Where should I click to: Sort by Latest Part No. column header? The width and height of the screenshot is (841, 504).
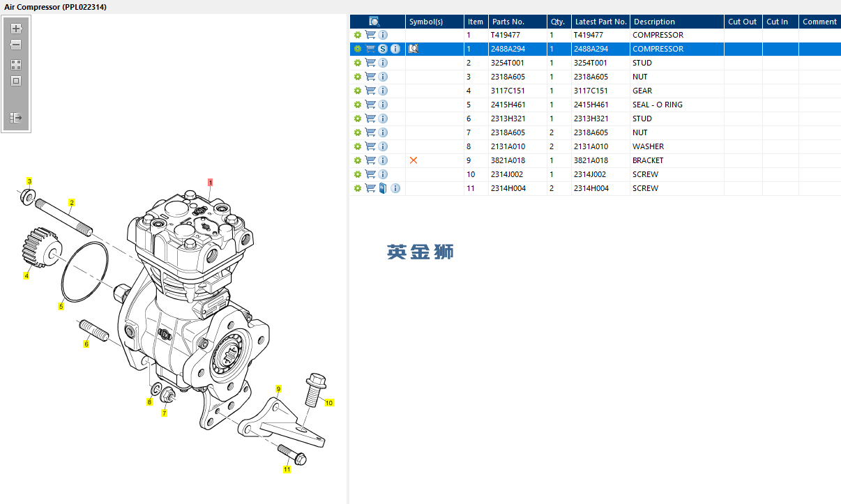pos(601,22)
